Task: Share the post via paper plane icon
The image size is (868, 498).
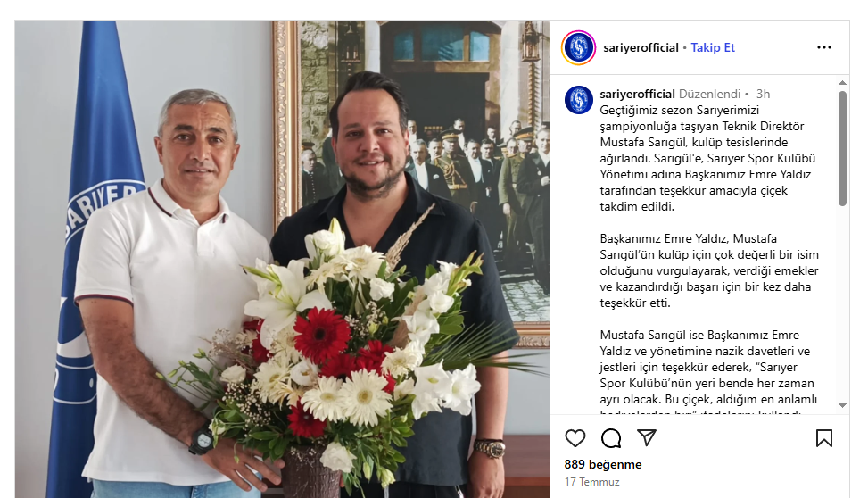Action: pos(647,437)
